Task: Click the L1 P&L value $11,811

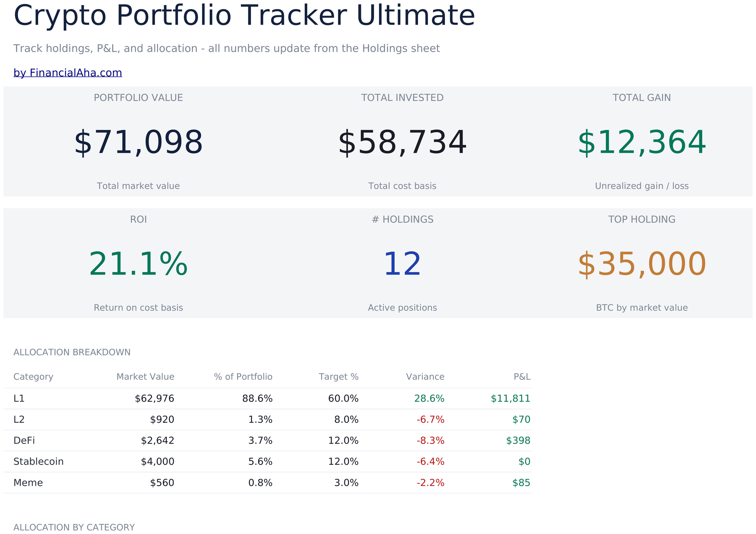Action: (x=511, y=398)
